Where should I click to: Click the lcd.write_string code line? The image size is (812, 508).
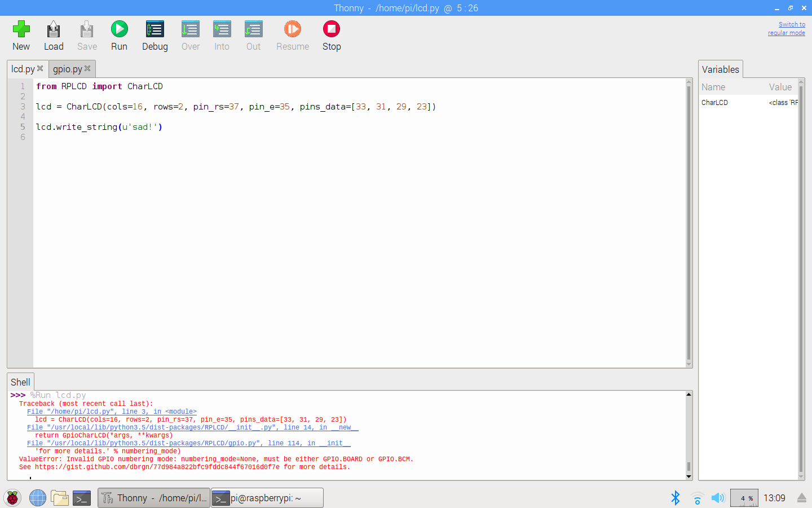[99, 127]
